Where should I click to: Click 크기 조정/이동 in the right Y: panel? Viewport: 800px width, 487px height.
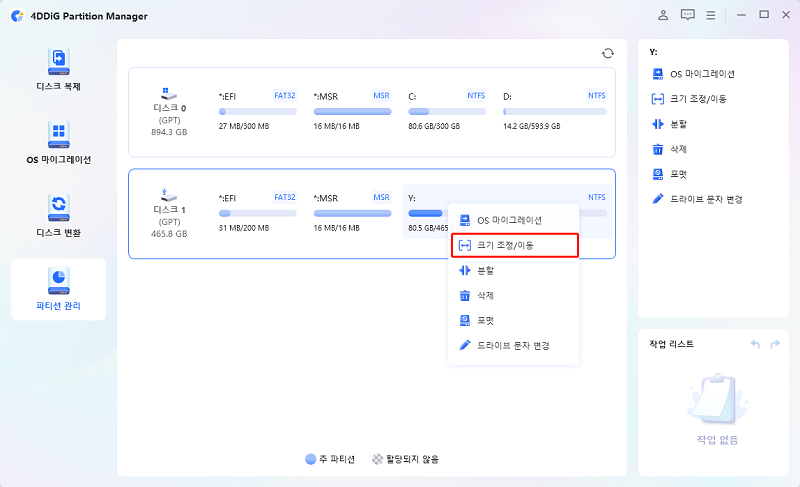point(689,99)
